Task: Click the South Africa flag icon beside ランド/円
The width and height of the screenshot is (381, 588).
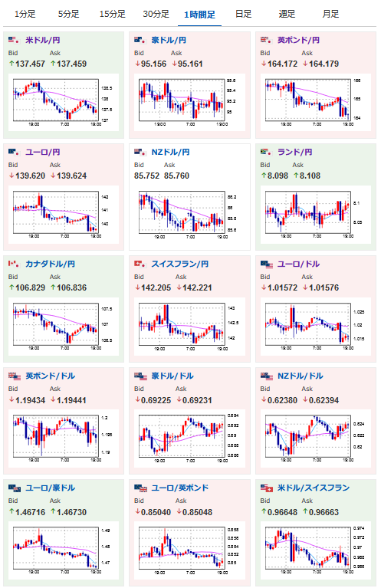Action: (266, 152)
